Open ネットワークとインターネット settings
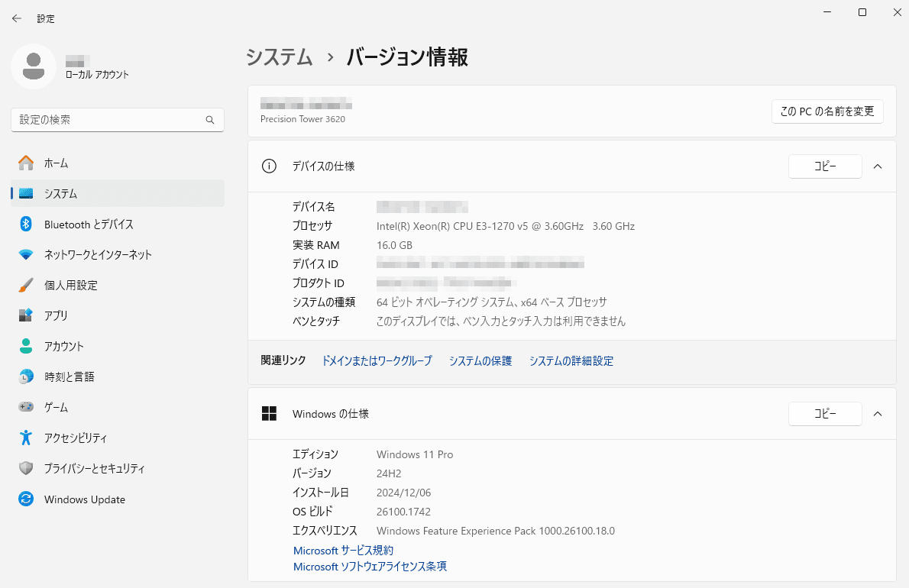 pyautogui.click(x=118, y=255)
